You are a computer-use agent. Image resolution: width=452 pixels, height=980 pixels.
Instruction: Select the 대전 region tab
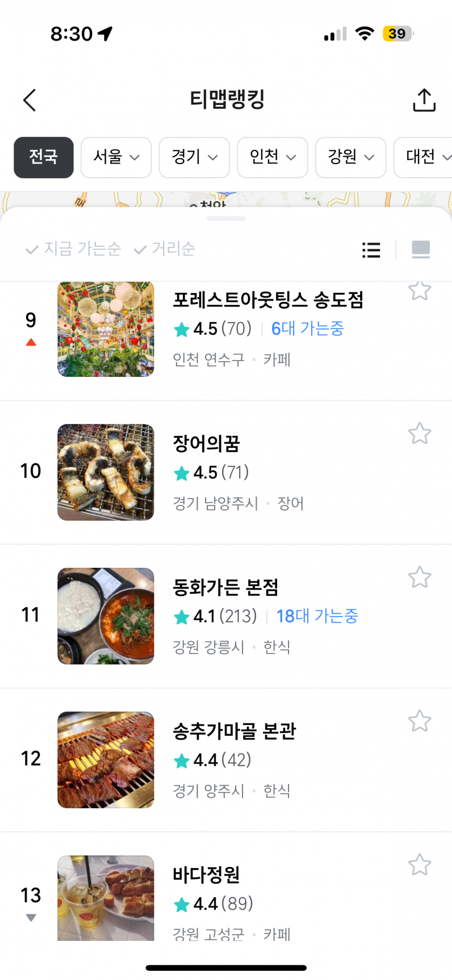(423, 157)
